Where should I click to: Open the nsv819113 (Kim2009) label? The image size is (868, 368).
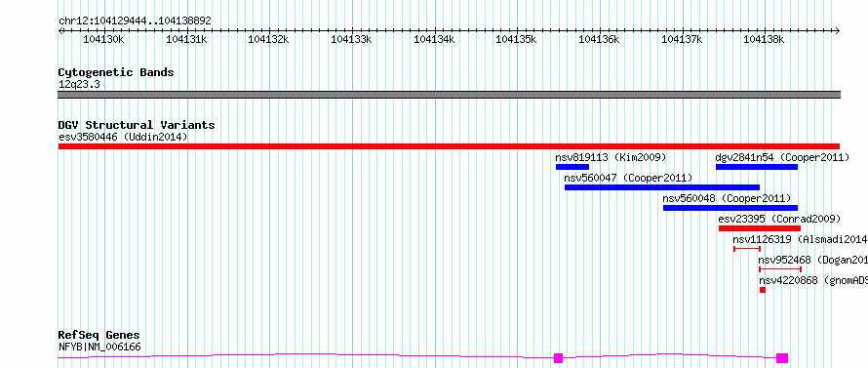[611, 157]
